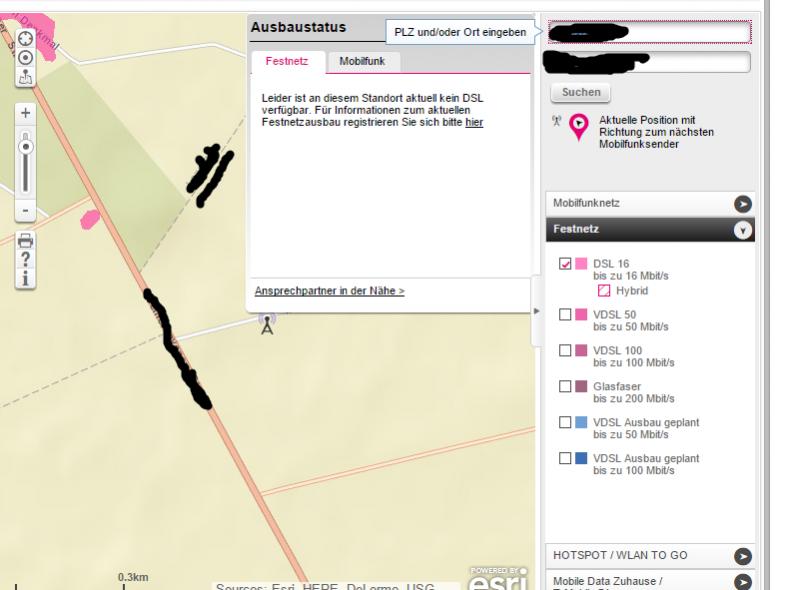The width and height of the screenshot is (790, 590).
Task: Click the locate-position crosshair icon
Action: coord(25,38)
